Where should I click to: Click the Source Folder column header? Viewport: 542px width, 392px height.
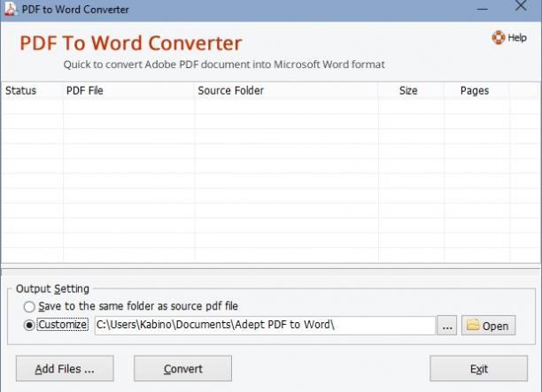[x=286, y=91]
